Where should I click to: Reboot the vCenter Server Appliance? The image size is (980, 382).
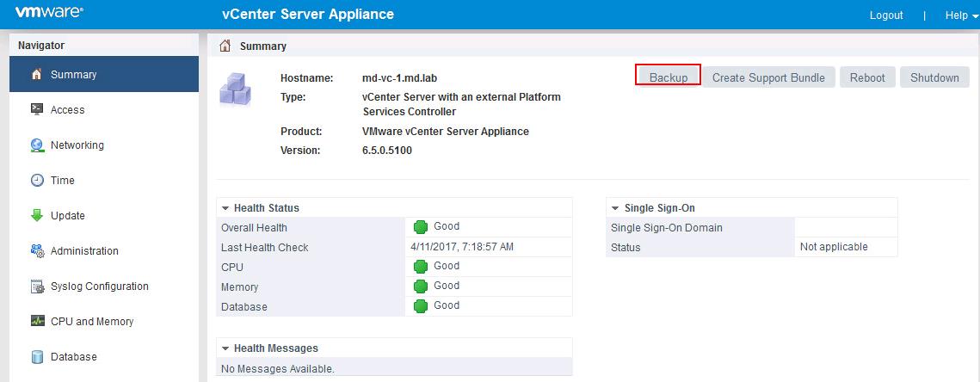867,77
